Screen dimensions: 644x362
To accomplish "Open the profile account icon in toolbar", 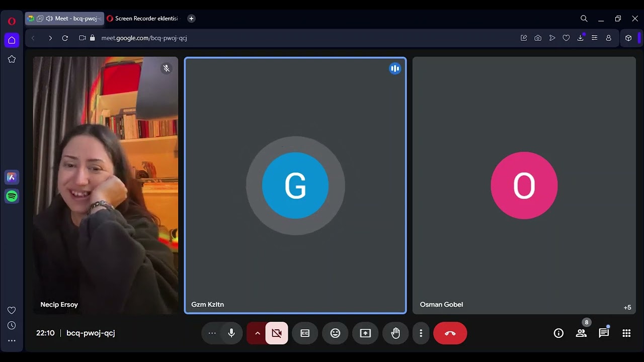I will click(x=608, y=38).
